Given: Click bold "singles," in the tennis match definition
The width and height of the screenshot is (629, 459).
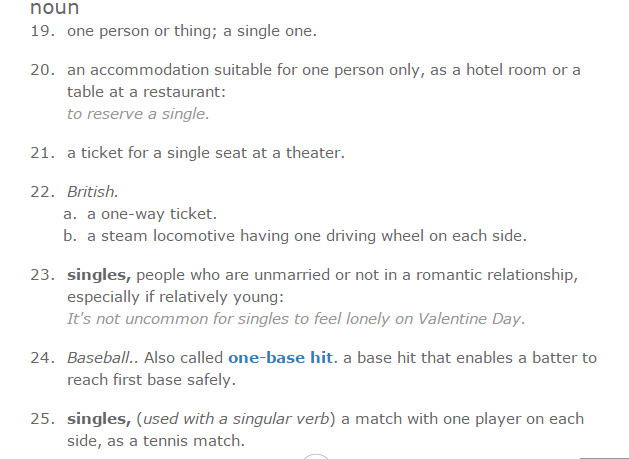Looking at the screenshot, I should pyautogui.click(x=99, y=418).
